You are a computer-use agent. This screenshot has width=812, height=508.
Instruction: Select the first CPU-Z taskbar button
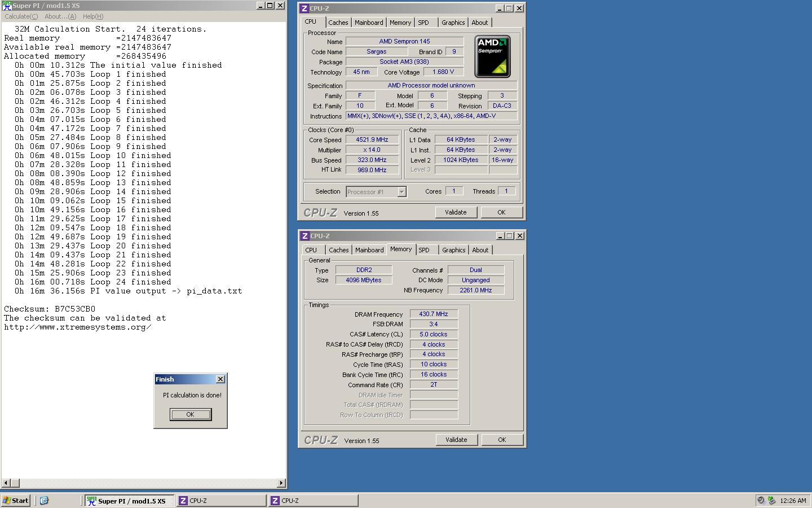222,501
